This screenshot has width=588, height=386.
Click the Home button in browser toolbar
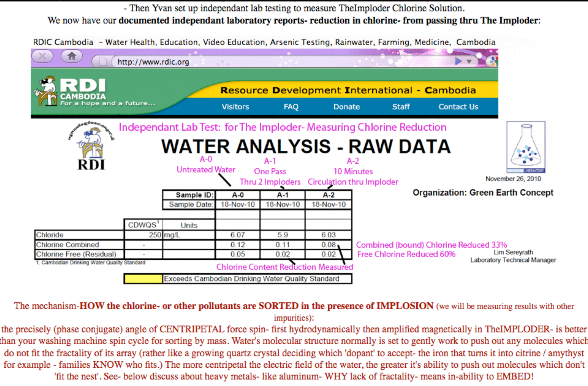(x=72, y=56)
